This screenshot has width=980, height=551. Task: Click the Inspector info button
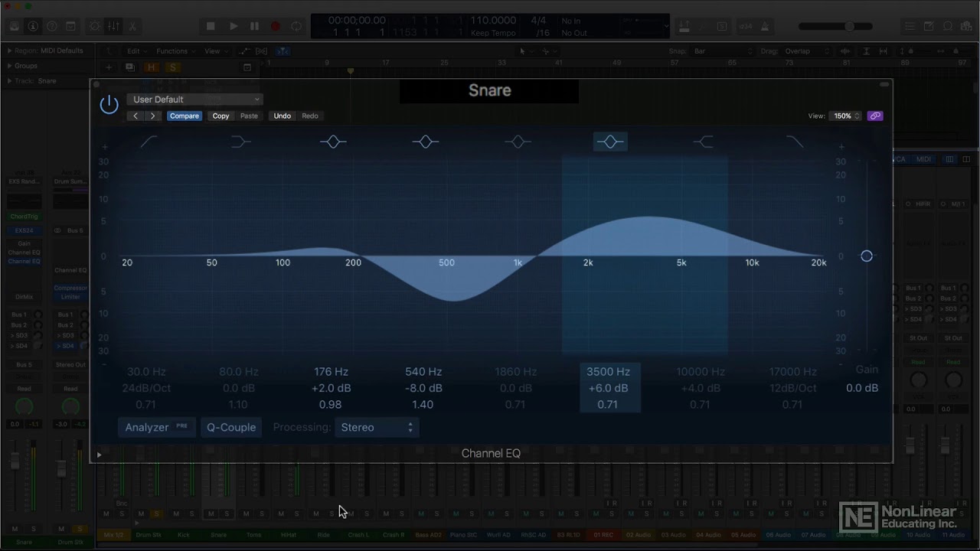33,26
